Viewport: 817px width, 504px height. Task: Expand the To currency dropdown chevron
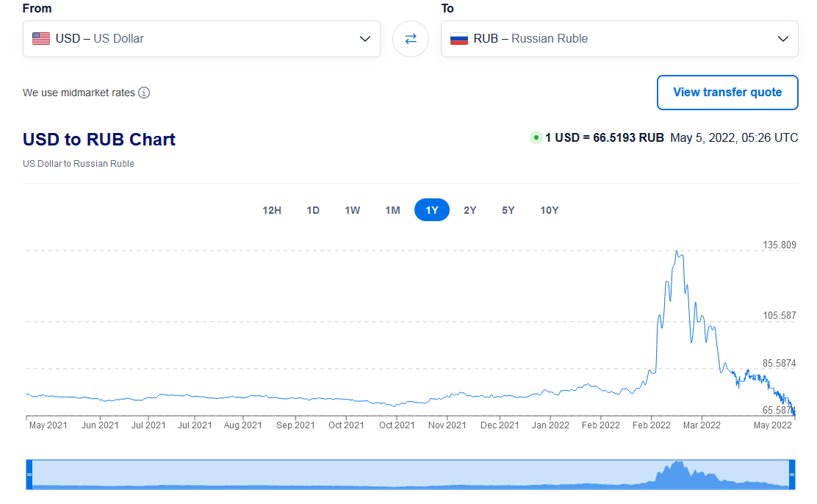point(783,39)
